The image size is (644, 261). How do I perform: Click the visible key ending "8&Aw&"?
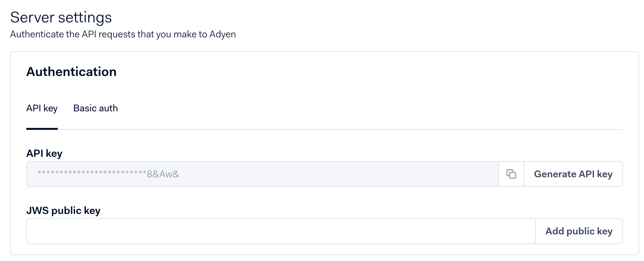pyautogui.click(x=163, y=174)
